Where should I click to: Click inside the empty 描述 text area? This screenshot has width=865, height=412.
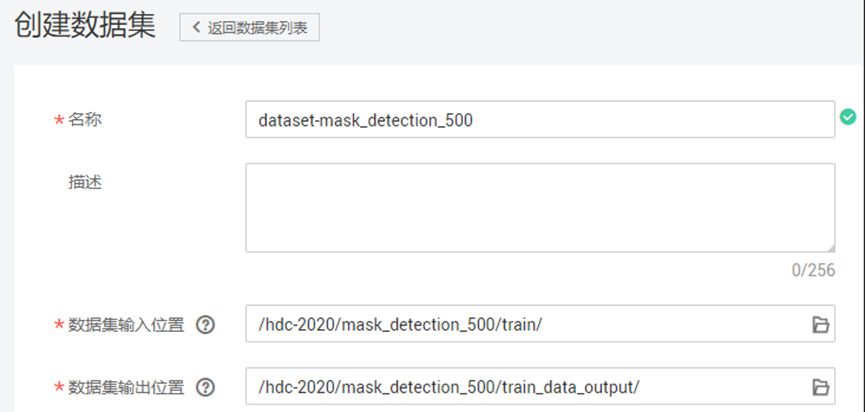pos(540,208)
